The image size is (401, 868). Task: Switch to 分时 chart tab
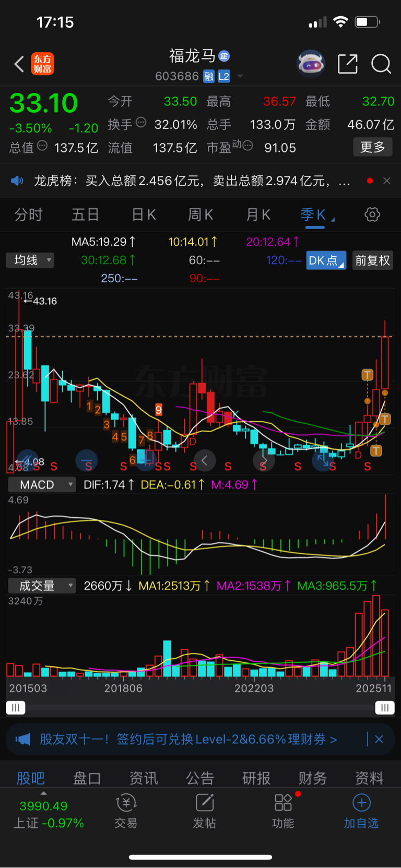[x=28, y=215]
